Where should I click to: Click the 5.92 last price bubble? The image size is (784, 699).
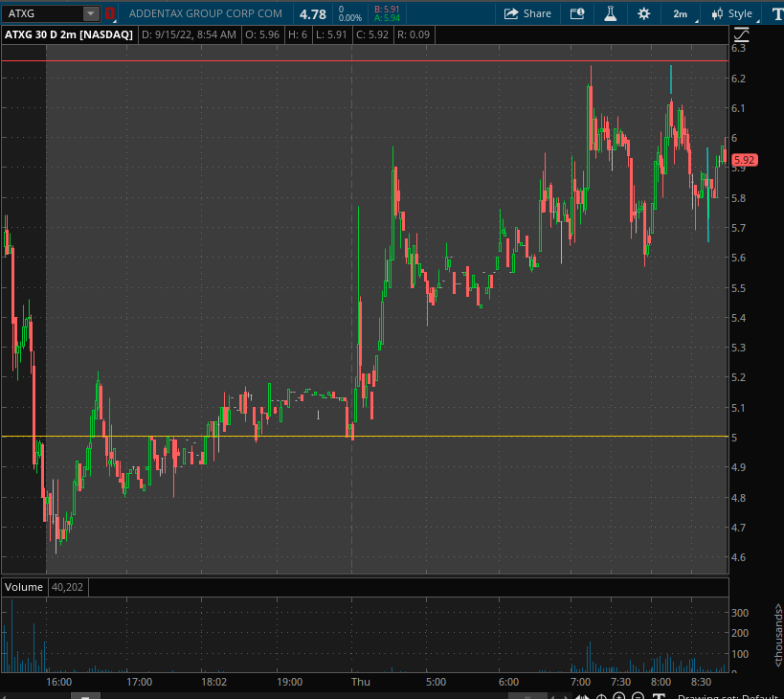[x=746, y=160]
